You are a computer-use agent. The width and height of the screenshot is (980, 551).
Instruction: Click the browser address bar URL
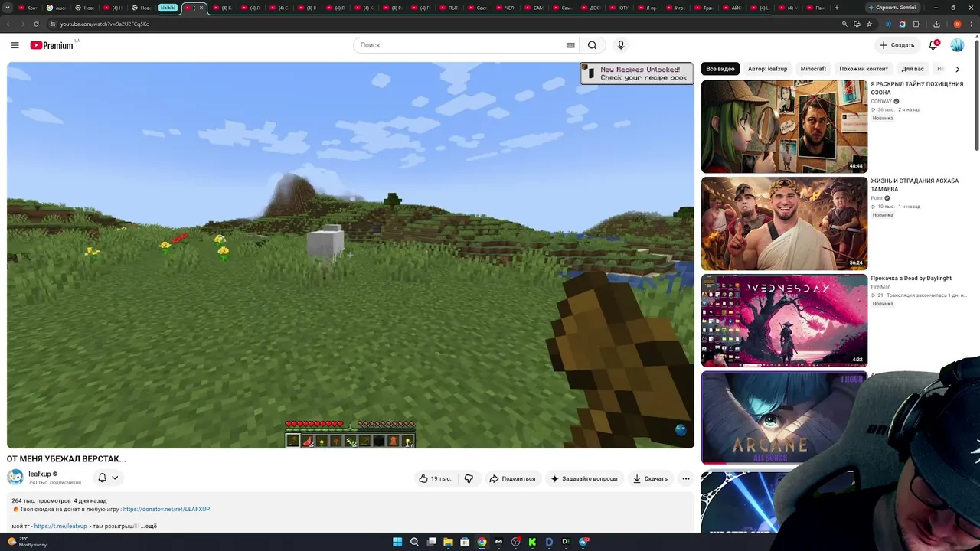pyautogui.click(x=105, y=24)
